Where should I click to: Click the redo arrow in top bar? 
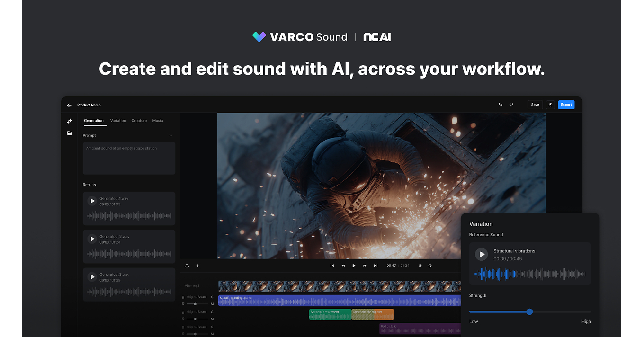point(511,105)
